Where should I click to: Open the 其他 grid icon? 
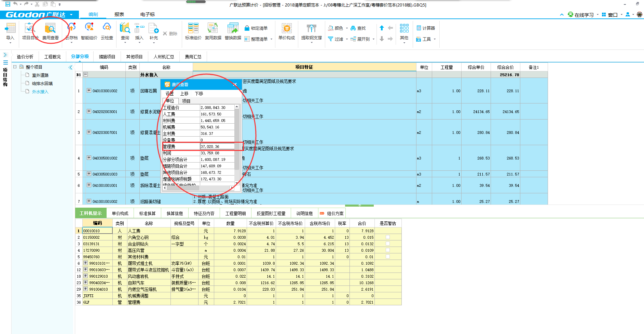click(404, 28)
